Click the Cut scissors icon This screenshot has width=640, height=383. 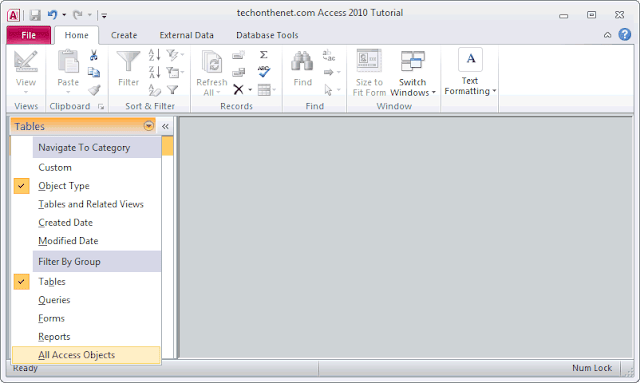(x=94, y=55)
